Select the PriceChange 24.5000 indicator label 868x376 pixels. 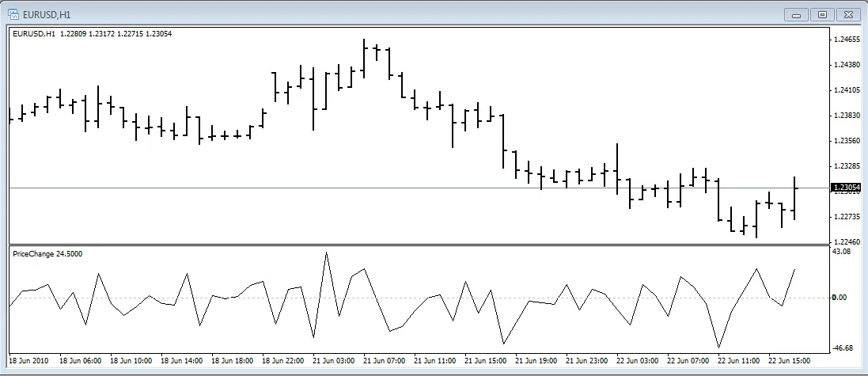tap(47, 254)
